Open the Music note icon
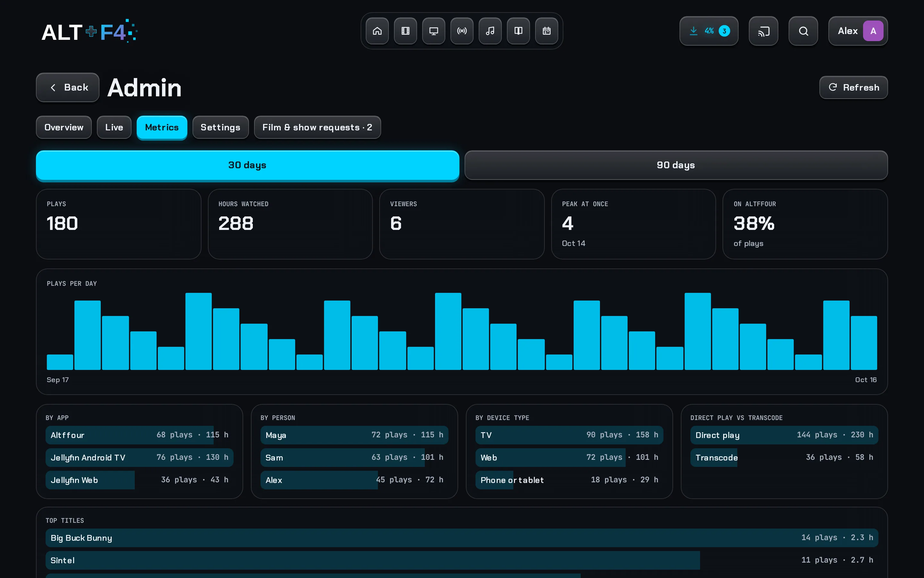The image size is (924, 578). tap(490, 31)
